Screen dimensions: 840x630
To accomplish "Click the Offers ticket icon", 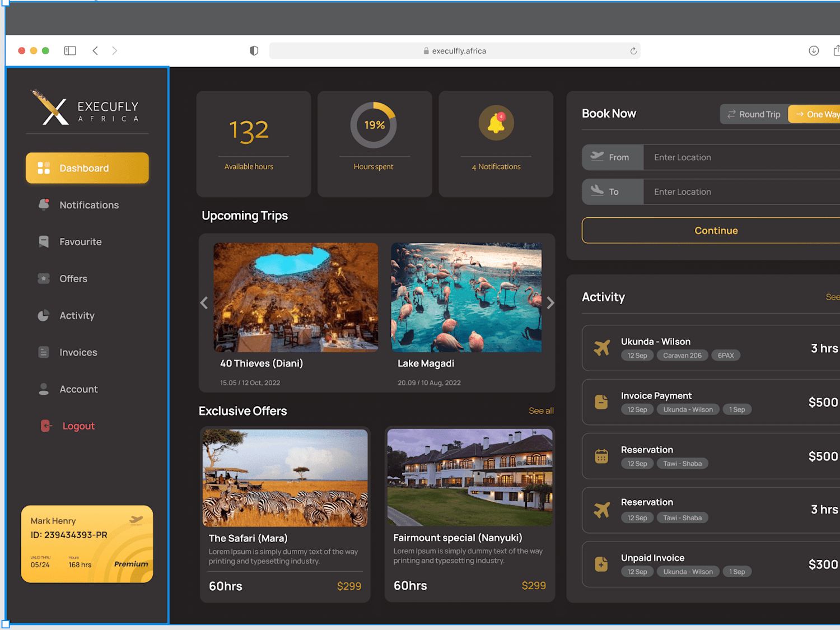I will [44, 278].
